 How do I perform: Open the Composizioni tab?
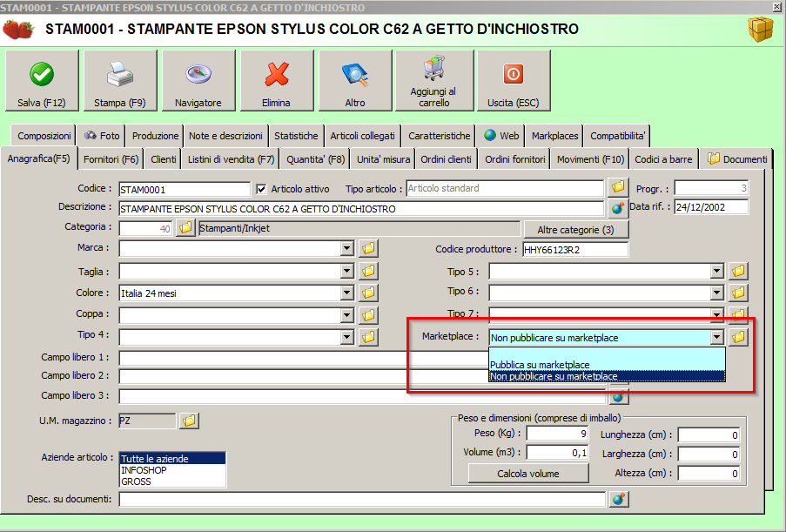tap(44, 135)
